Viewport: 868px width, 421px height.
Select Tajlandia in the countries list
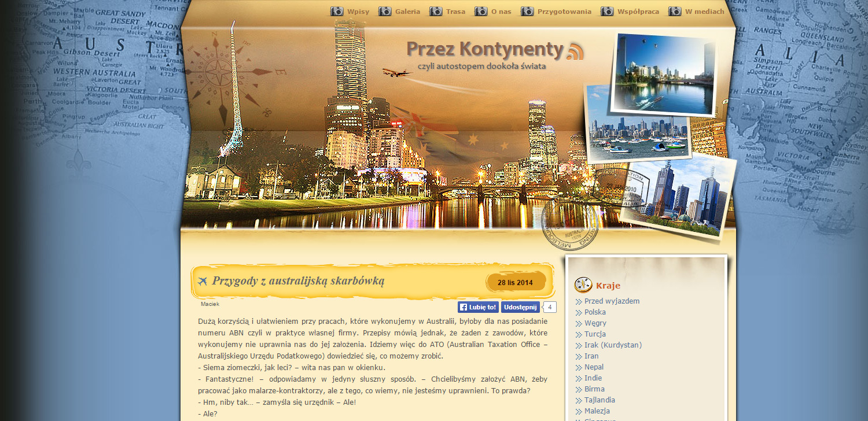[x=599, y=400]
